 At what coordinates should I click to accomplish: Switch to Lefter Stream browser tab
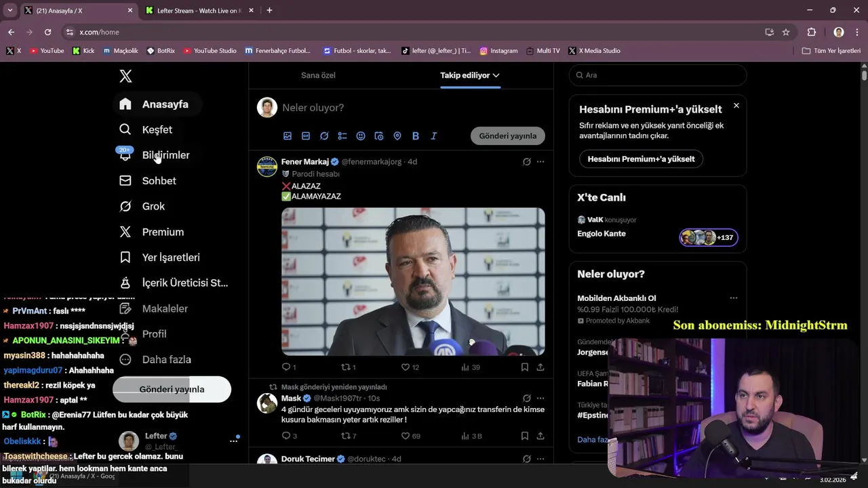(200, 11)
